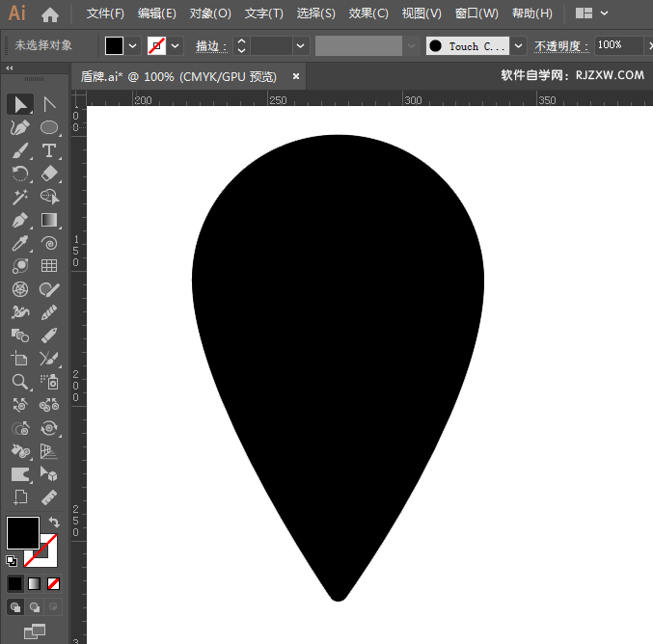Go to Home screen icon
653x644 pixels.
(x=50, y=14)
